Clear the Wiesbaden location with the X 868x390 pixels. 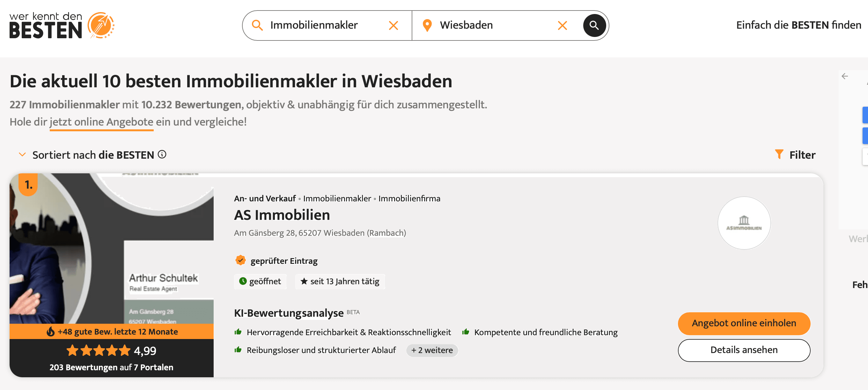coord(562,25)
